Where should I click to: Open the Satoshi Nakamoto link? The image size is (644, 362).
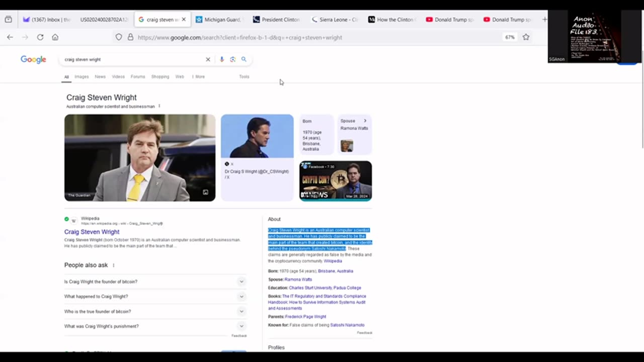[347, 325]
